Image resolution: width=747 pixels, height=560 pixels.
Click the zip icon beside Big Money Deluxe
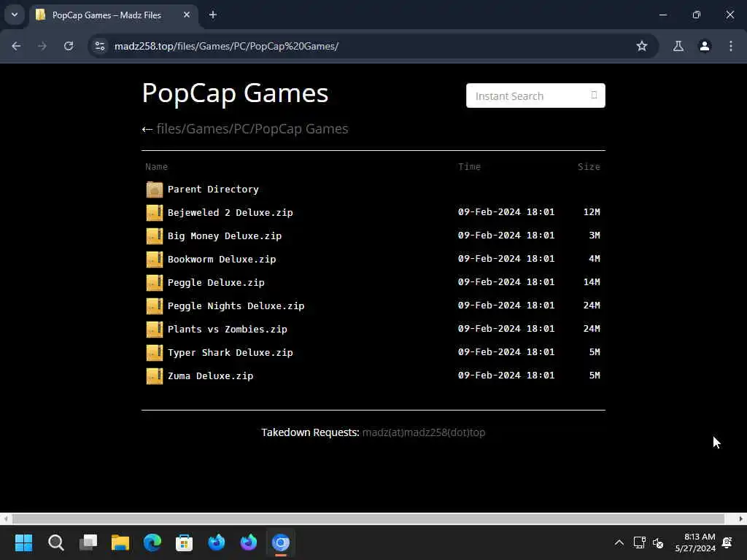(x=155, y=236)
